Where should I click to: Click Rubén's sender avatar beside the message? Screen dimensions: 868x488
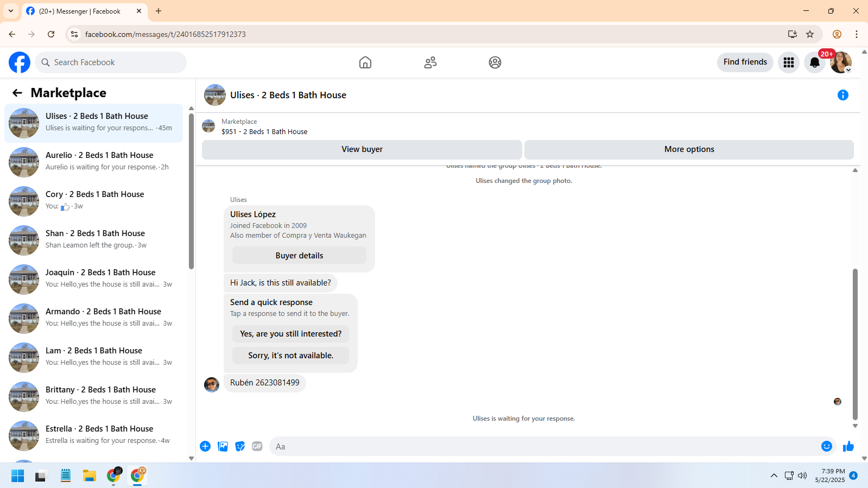click(212, 384)
